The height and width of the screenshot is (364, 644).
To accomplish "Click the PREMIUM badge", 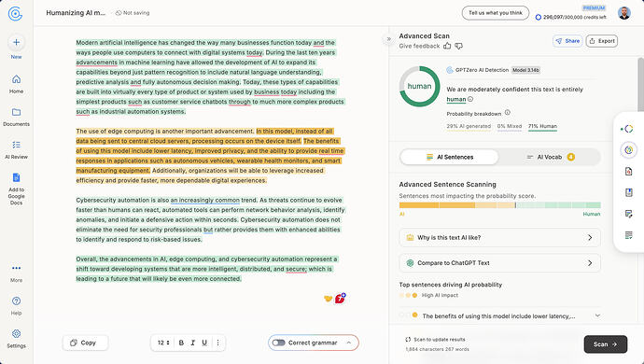I will [594, 7].
